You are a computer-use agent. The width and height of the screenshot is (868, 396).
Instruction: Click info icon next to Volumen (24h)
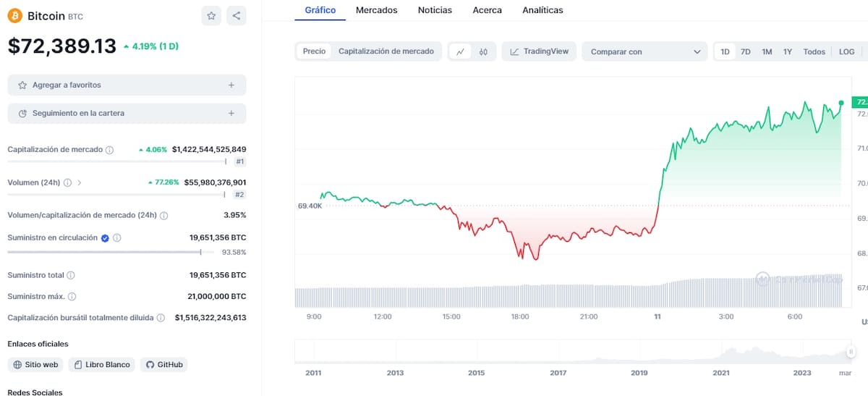67,183
